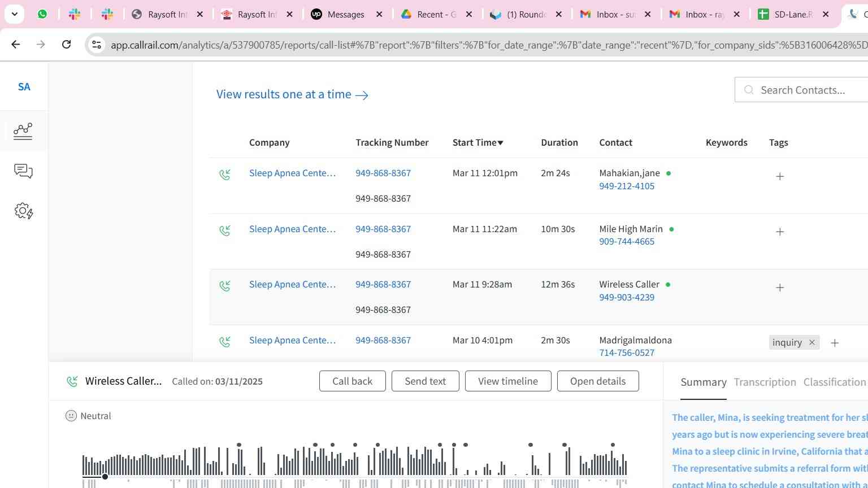Image resolution: width=868 pixels, height=488 pixels.
Task: Click the Duration column header
Action: coord(559,142)
